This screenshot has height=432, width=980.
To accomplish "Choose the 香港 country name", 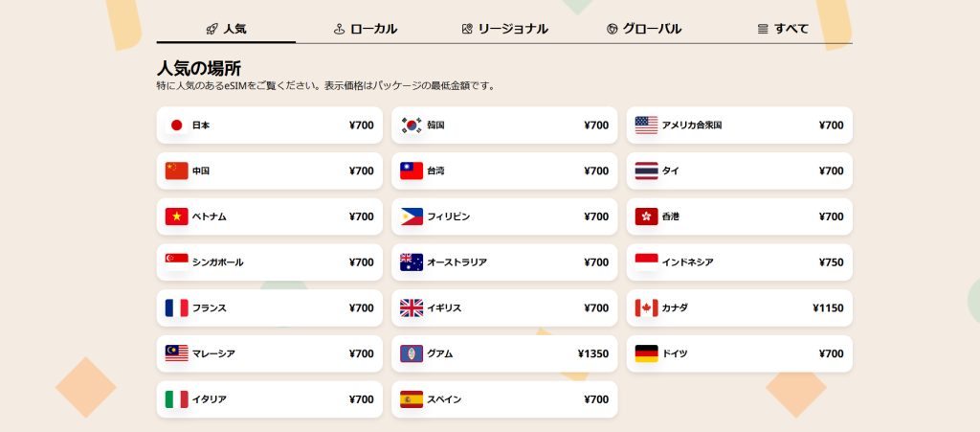I will coord(671,216).
